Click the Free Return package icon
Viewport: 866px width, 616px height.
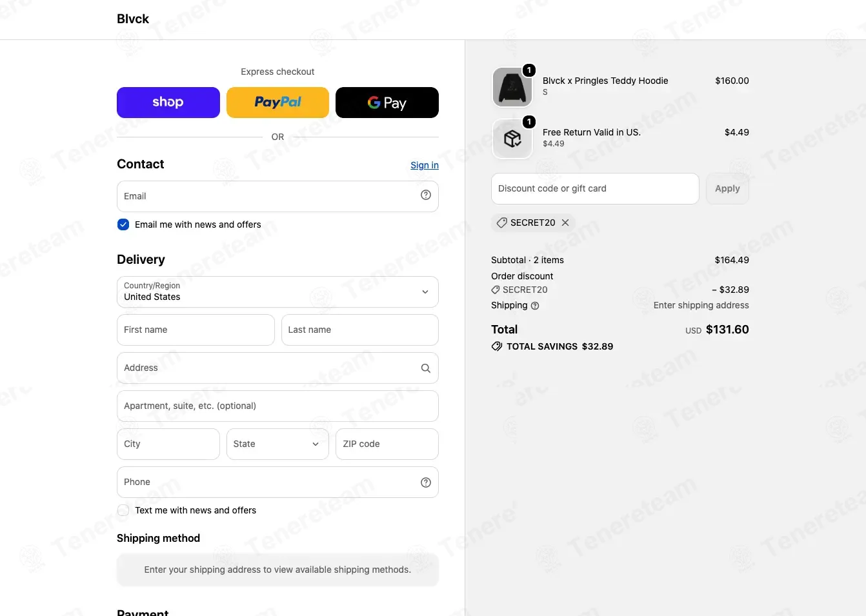512,139
